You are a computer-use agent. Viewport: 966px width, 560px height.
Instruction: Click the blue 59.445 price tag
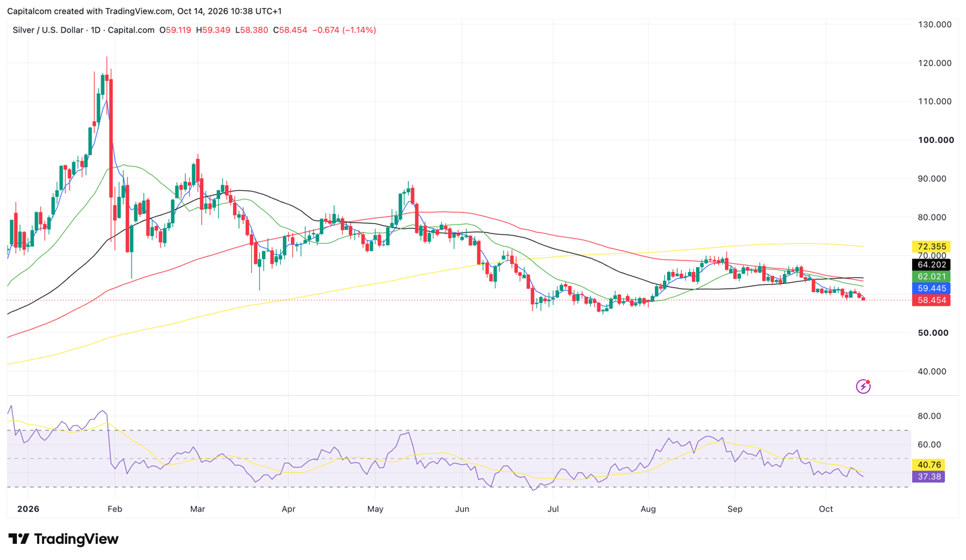(931, 288)
